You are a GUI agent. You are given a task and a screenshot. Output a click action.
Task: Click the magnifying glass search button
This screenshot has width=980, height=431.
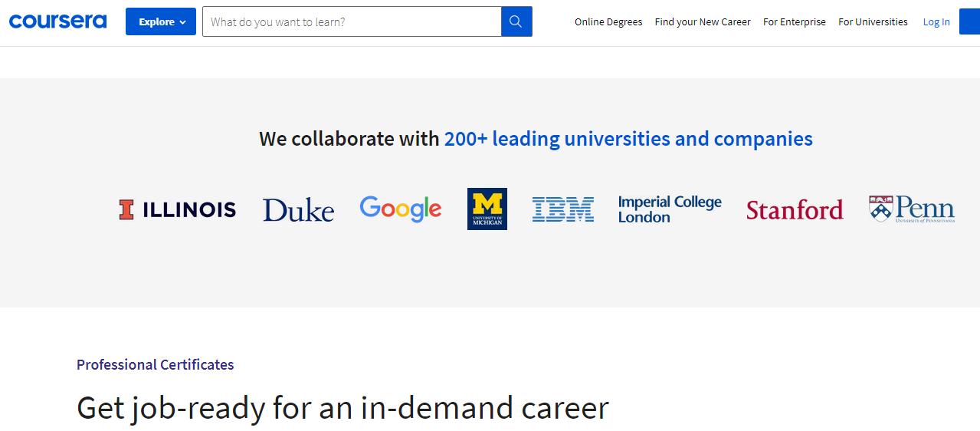(x=516, y=21)
